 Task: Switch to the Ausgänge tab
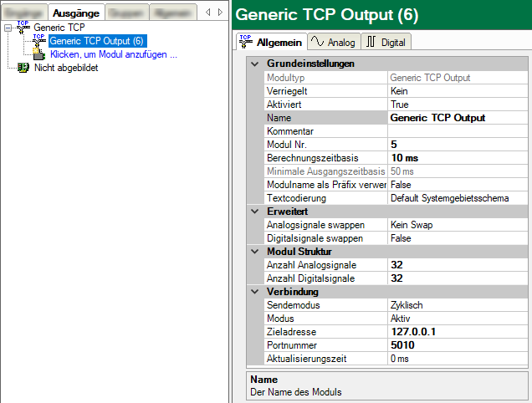pyautogui.click(x=76, y=13)
